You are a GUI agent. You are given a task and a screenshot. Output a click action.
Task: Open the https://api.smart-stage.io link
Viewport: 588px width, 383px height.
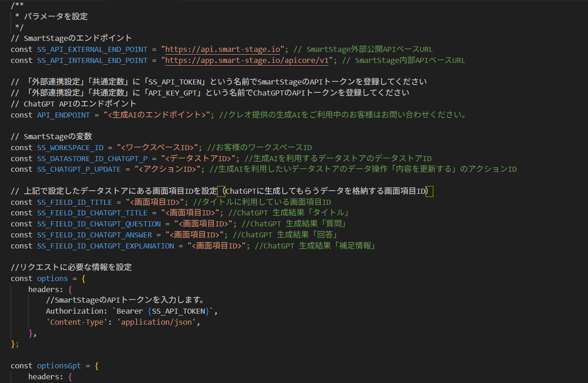222,49
